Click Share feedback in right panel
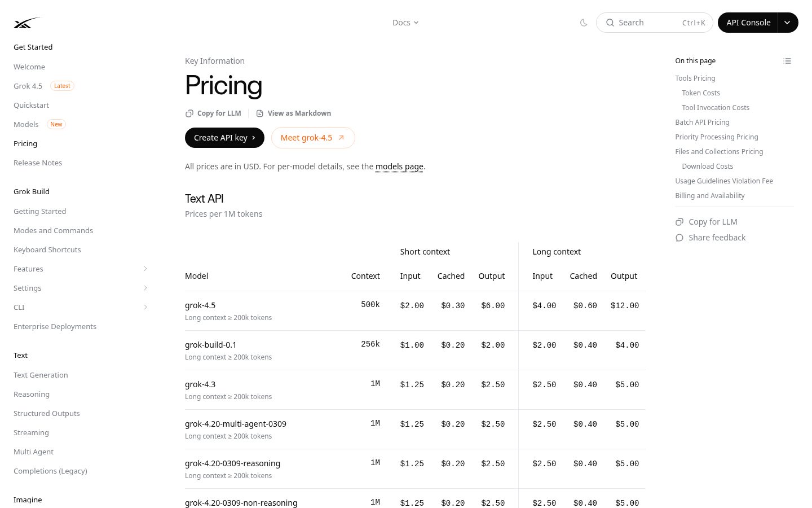This screenshot has height=508, width=812. point(710,238)
